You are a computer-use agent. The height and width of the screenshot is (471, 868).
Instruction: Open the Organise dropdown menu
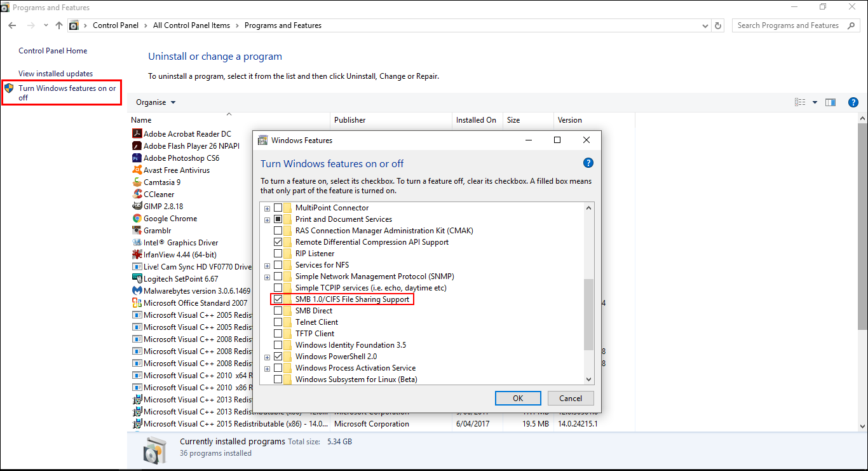tap(156, 102)
